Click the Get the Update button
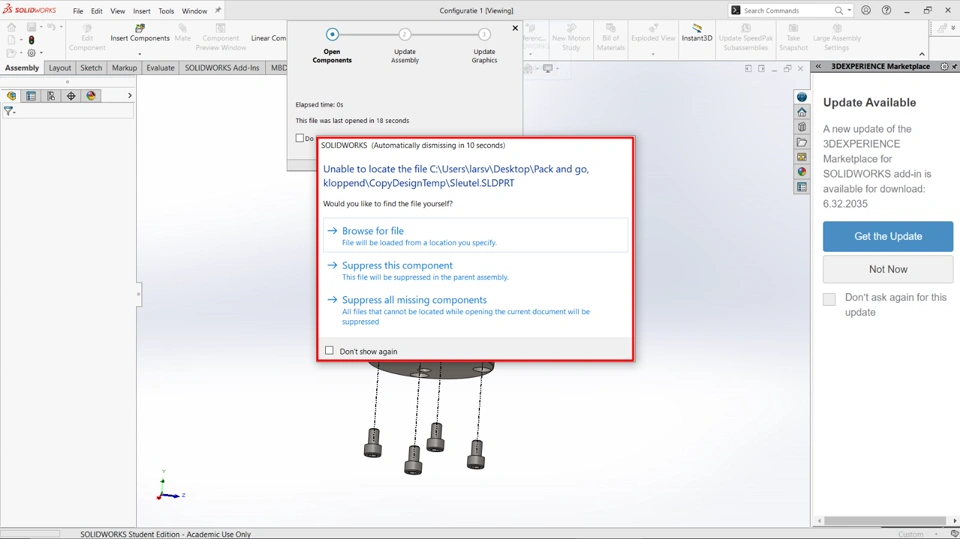This screenshot has width=960, height=539. click(x=888, y=236)
